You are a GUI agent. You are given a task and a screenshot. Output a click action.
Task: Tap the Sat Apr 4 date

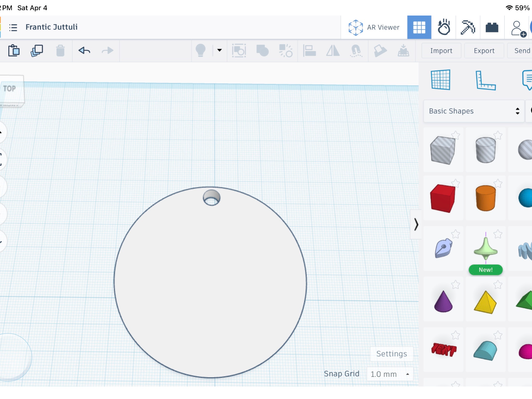coord(32,8)
